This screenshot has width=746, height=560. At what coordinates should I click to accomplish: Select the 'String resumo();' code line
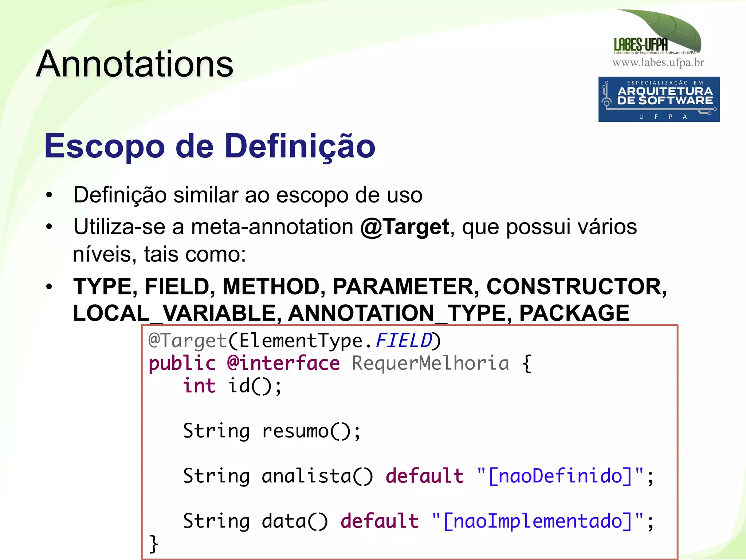point(272,431)
